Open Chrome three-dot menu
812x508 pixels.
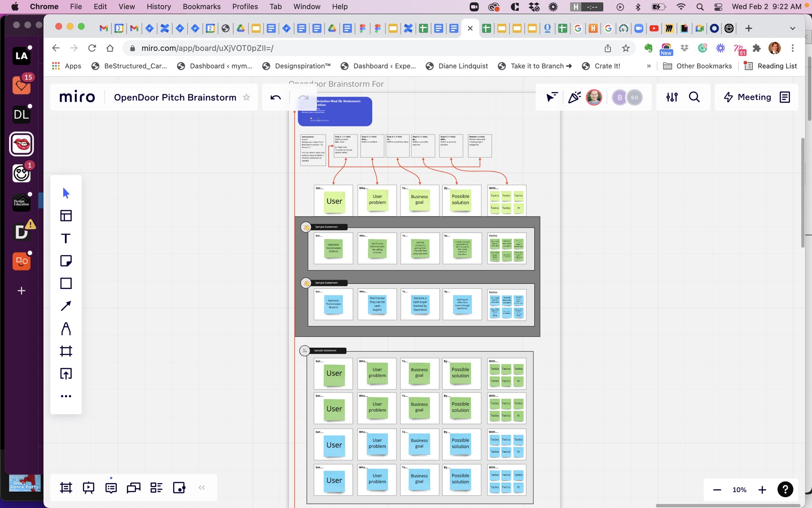[793, 48]
